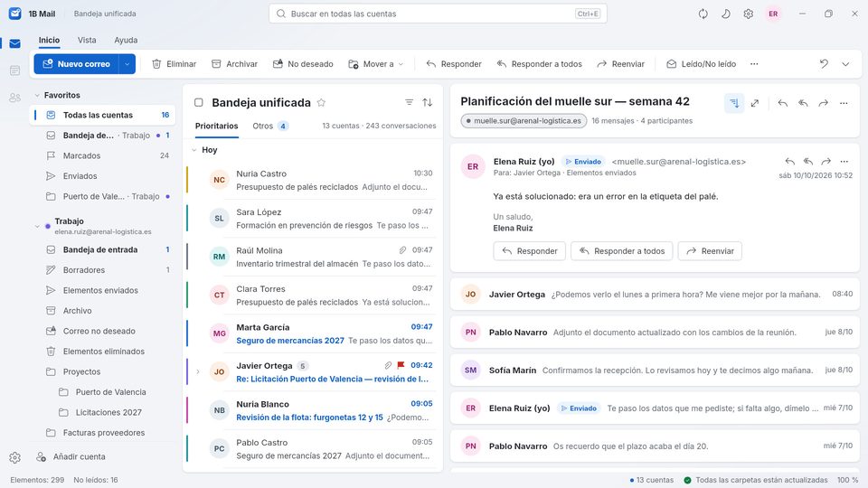Open the Calendar view in the sidebar
The image size is (868, 488).
point(15,70)
